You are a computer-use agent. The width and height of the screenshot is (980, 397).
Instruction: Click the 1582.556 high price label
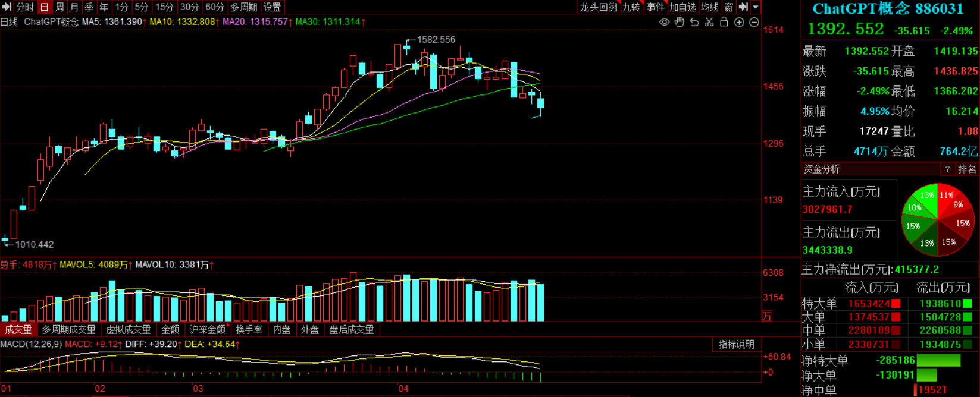(x=436, y=39)
